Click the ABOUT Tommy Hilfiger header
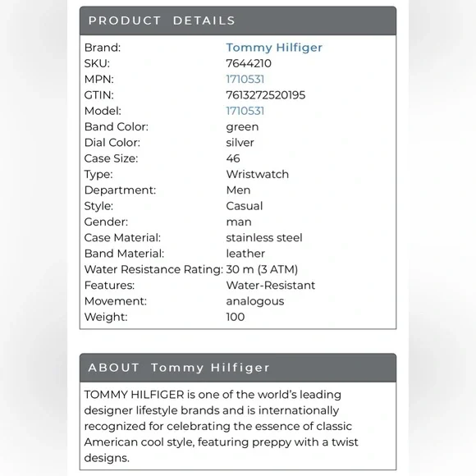476x476 pixels. pos(238,368)
